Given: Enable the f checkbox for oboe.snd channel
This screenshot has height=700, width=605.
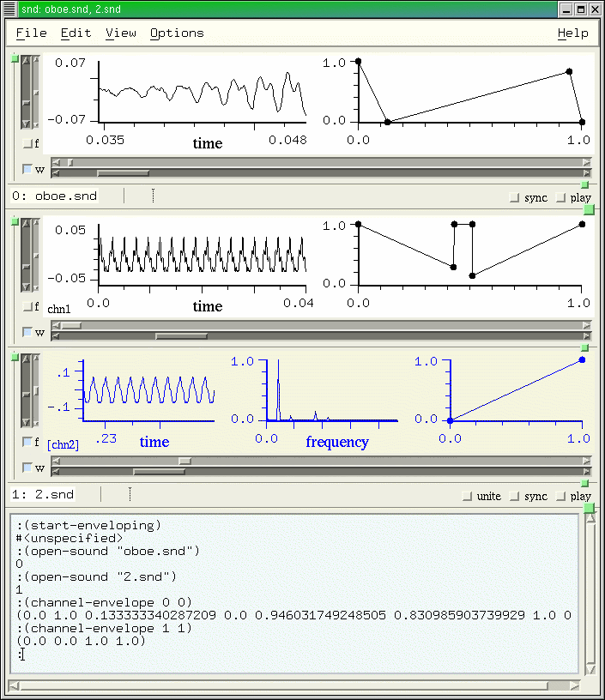Looking at the screenshot, I should (x=27, y=144).
